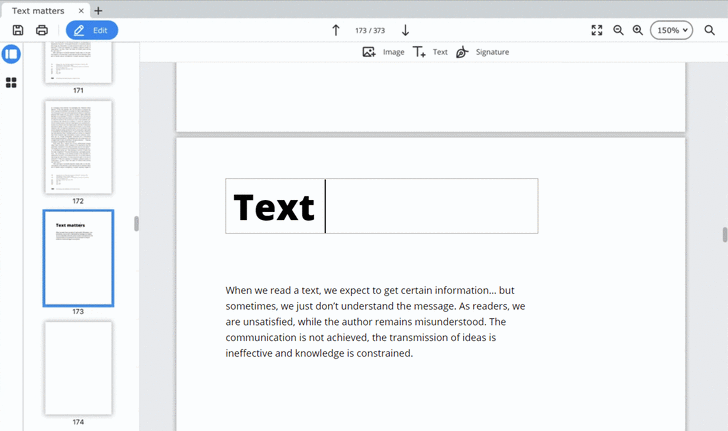Select page 172 thumbnail
This screenshot has height=431, width=728.
(x=78, y=146)
